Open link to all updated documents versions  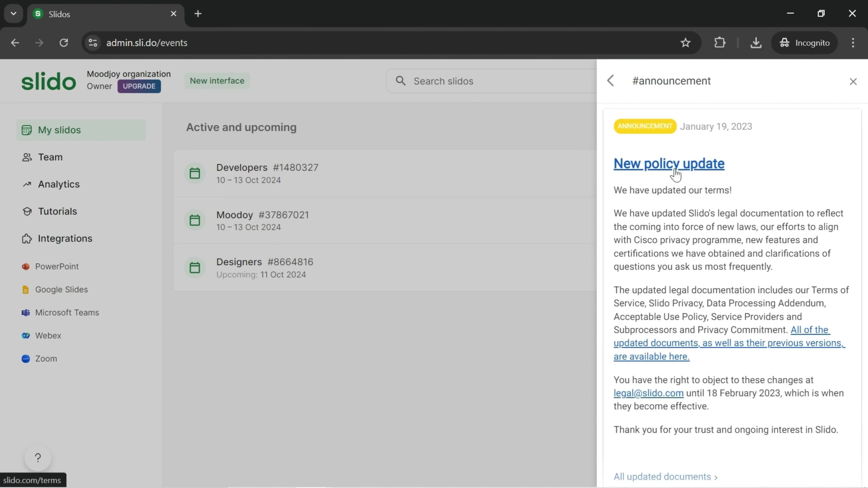pyautogui.click(x=729, y=343)
